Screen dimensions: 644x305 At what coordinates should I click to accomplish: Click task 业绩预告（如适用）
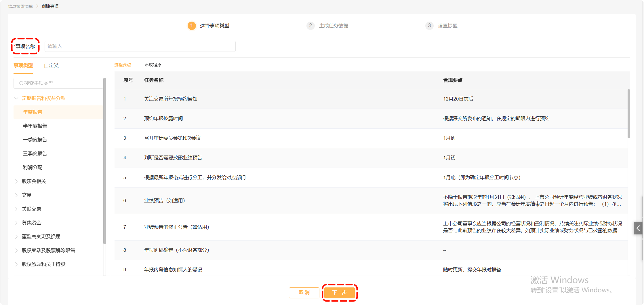click(165, 201)
